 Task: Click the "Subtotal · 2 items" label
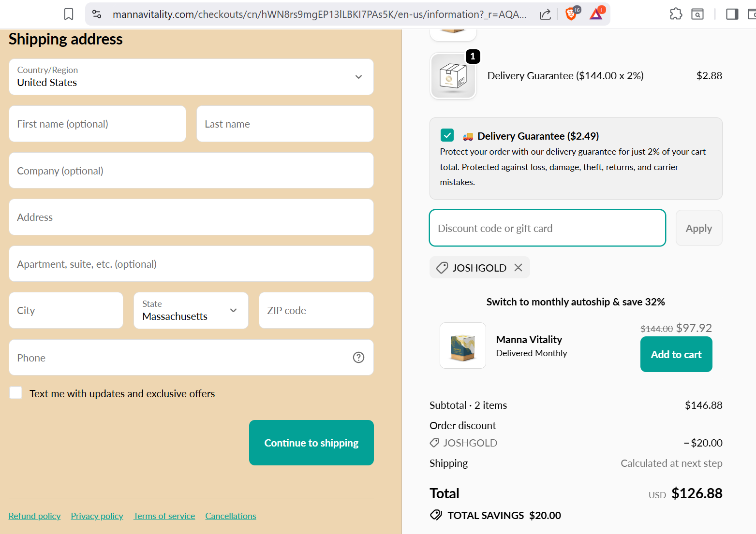tap(468, 405)
